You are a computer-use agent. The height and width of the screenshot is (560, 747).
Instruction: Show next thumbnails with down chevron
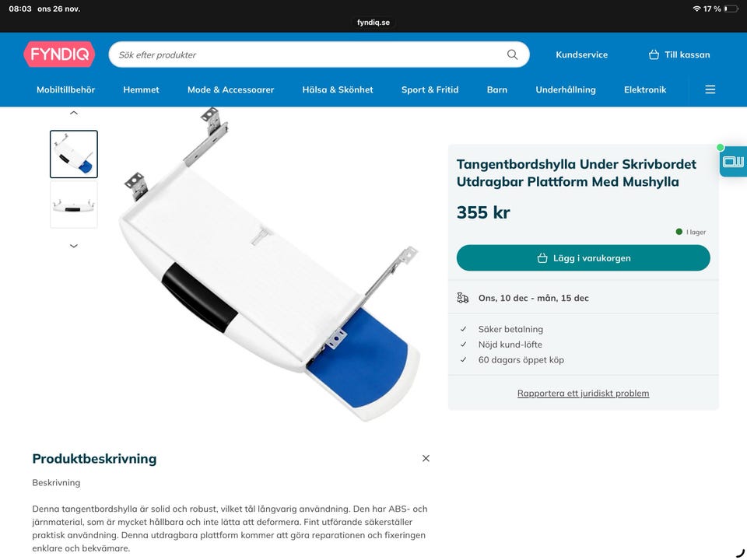(x=74, y=246)
